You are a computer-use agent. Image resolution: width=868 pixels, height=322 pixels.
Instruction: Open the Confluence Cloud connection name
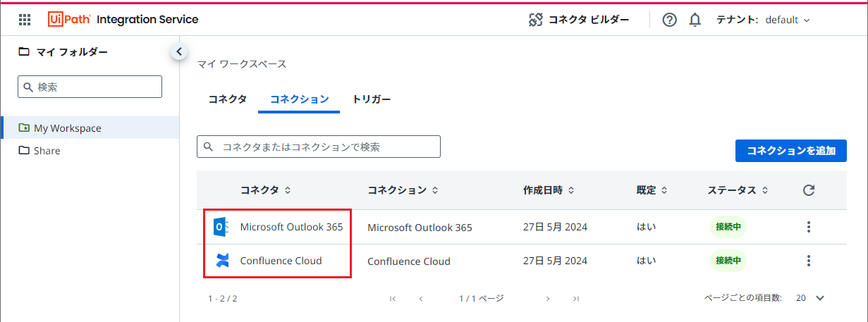[409, 261]
